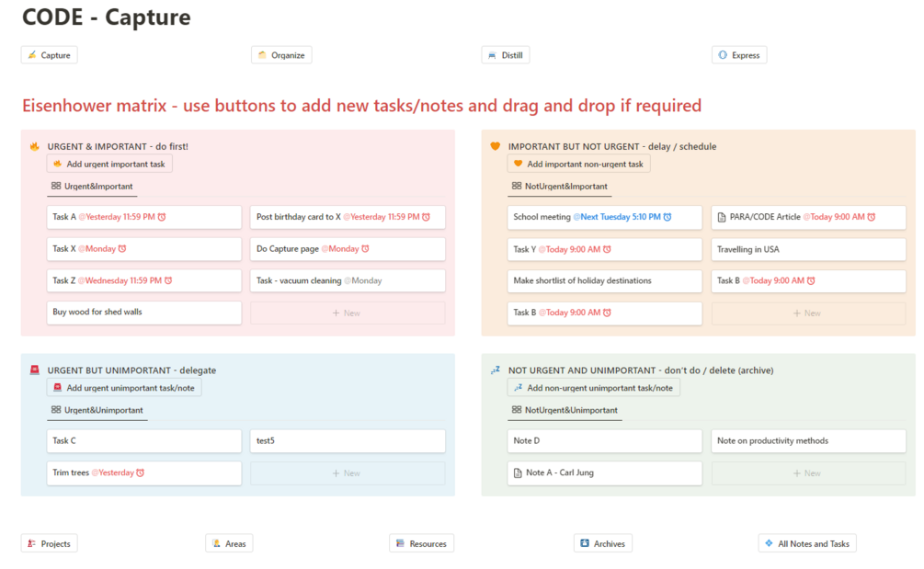
Task: Click + New card under Trim trees row
Action: click(348, 473)
